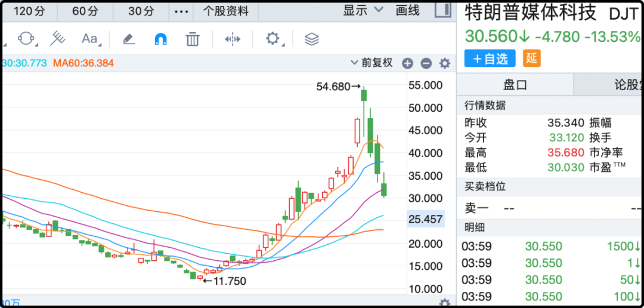The height and width of the screenshot is (308, 644).
Task: Expand more timeframes with ellipsis button
Action: 181,11
